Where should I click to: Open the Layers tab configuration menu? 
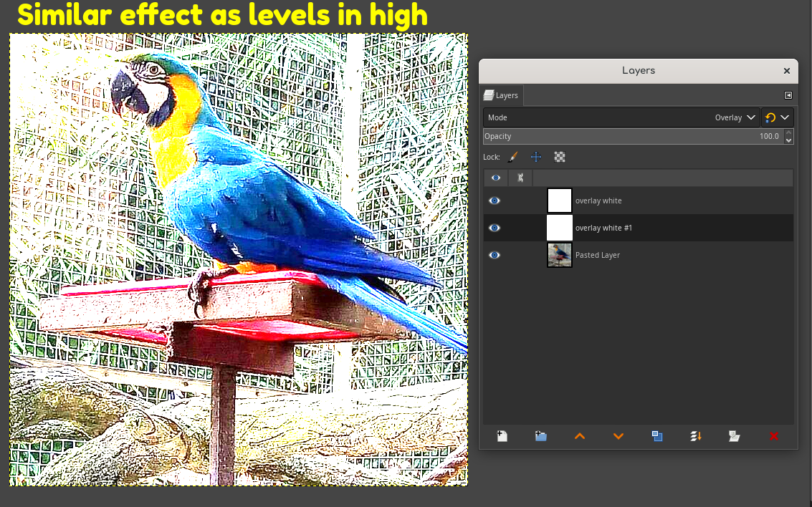[788, 95]
